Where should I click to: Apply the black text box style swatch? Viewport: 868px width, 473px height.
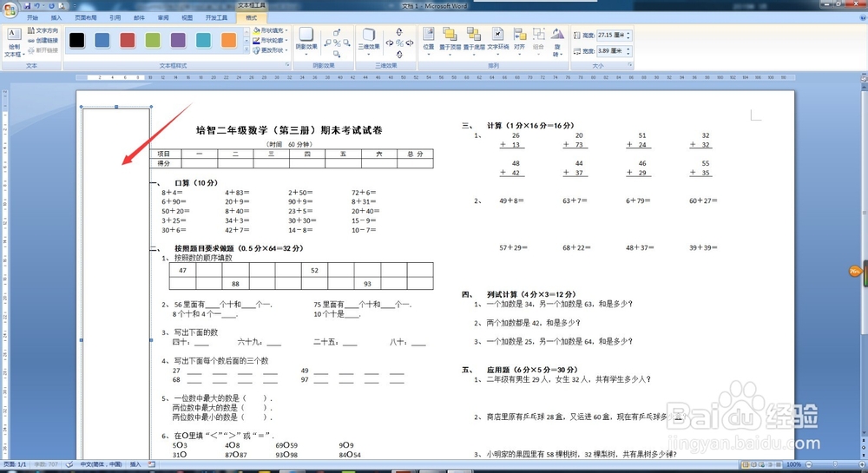(x=77, y=40)
